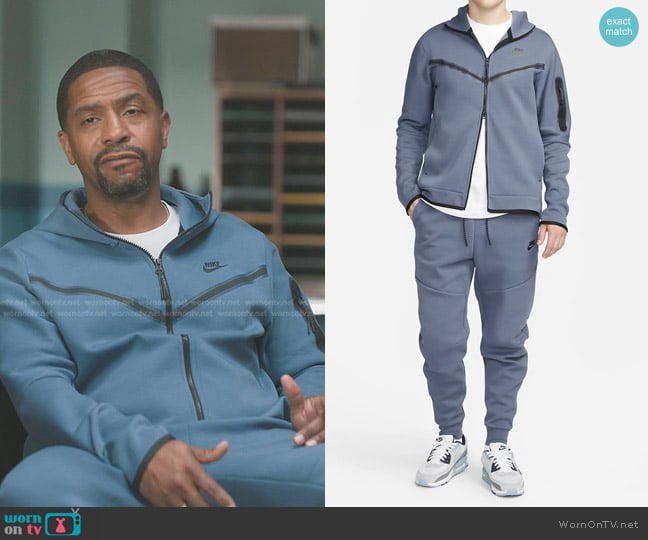Open the TV scene photo thumbnail
Image resolution: width=648 pixels, height=540 pixels.
point(162,253)
